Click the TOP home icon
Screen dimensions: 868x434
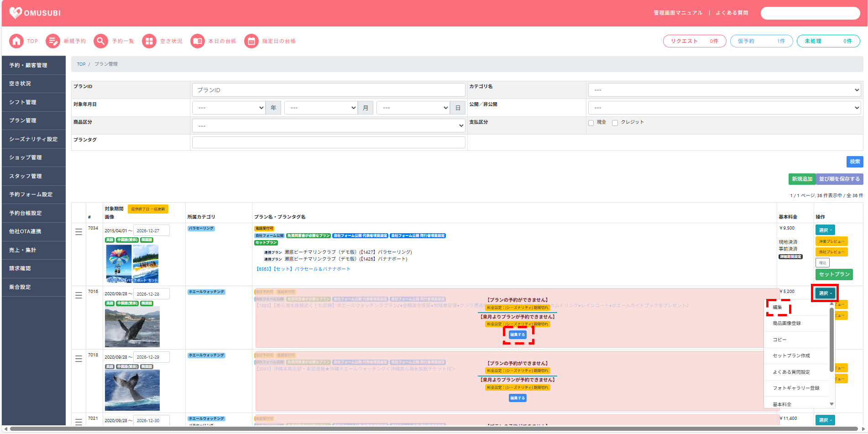16,41
